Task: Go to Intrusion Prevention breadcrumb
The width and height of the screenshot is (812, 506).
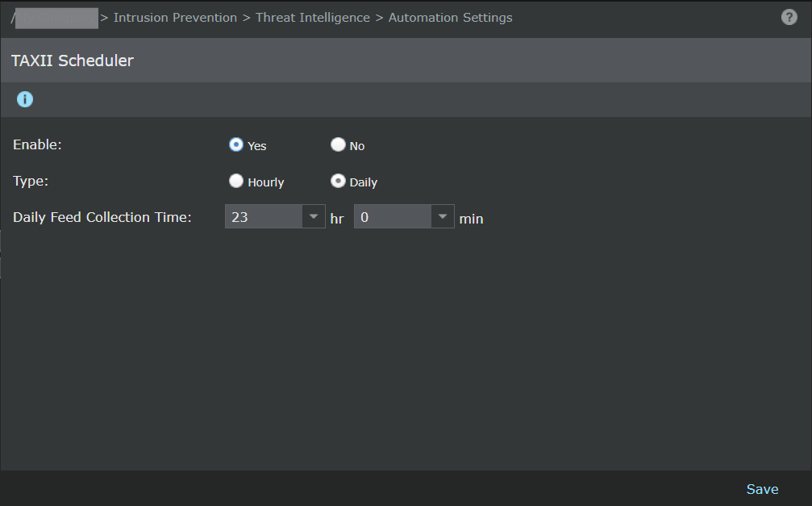Action: pyautogui.click(x=175, y=18)
